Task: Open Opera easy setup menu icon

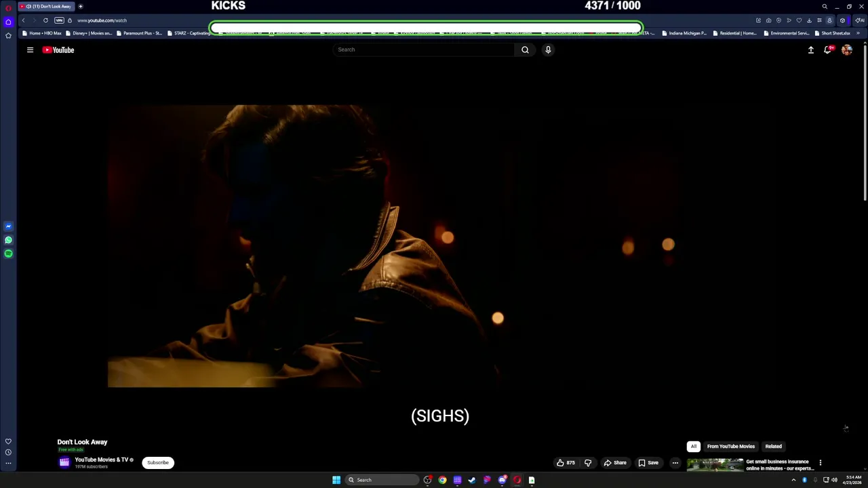Action: [x=819, y=20]
